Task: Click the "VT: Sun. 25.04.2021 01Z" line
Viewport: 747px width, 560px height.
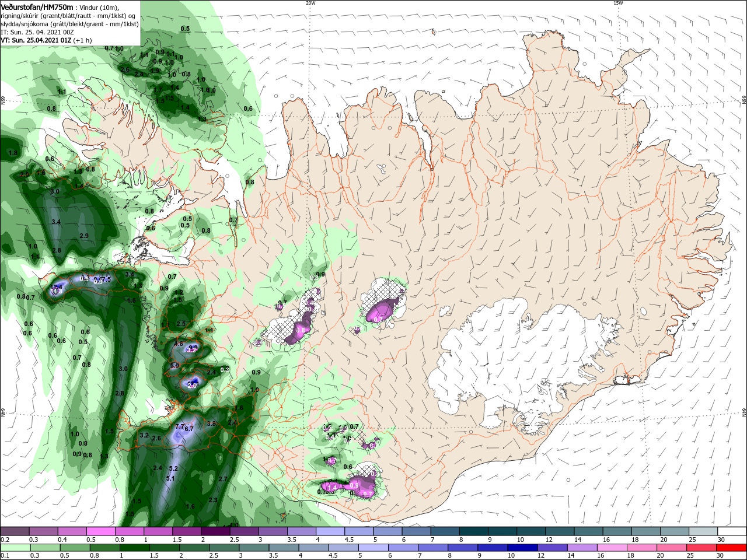Action: (x=36, y=40)
